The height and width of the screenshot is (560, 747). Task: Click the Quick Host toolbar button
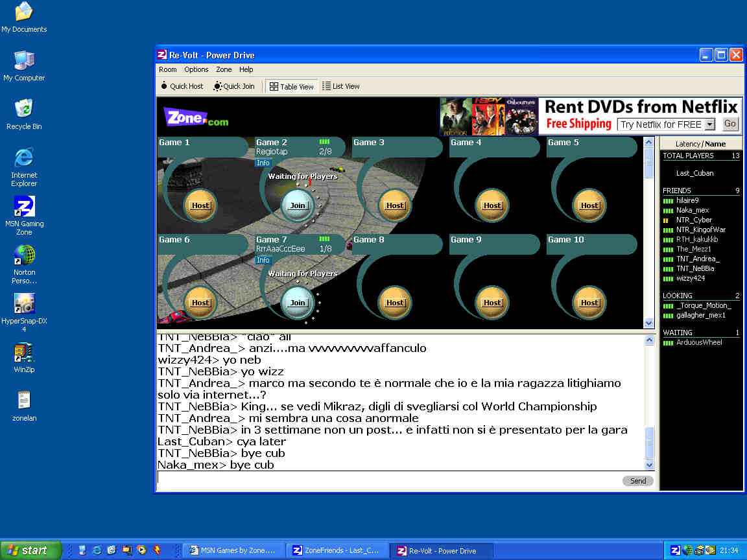tap(182, 86)
